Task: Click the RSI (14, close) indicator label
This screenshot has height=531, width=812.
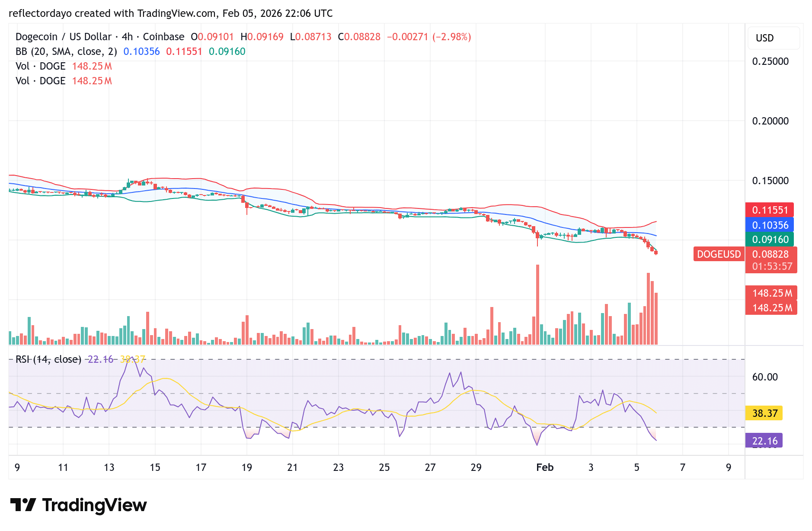Action: point(48,359)
